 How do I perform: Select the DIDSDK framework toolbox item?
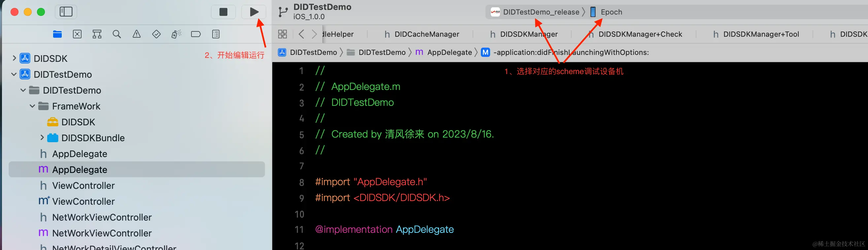tap(136, 122)
